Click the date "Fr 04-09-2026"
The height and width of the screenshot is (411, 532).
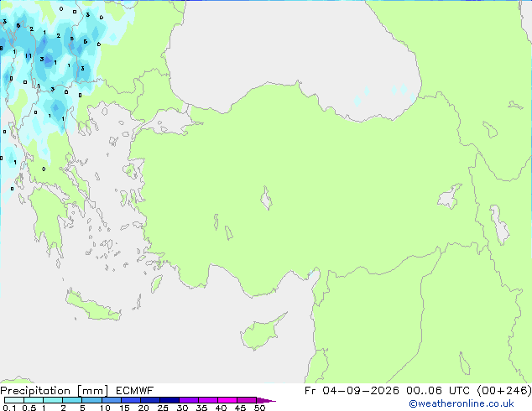tap(352, 391)
